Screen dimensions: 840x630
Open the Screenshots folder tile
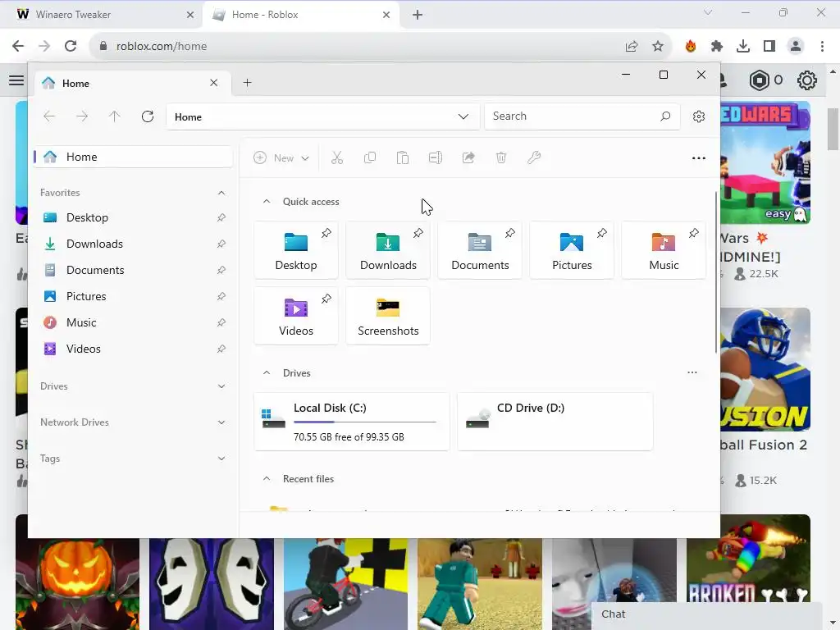coord(388,316)
